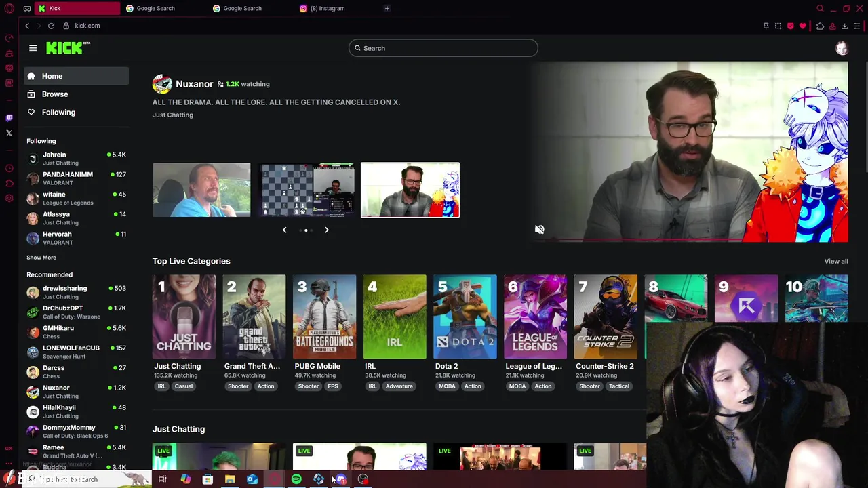Open Jahrein in Following list

coord(76,159)
